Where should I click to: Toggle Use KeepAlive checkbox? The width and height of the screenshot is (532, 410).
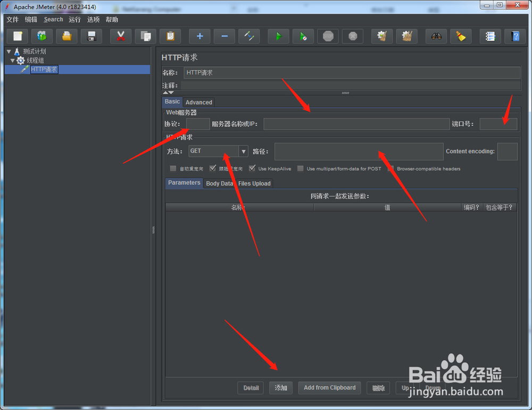(252, 169)
